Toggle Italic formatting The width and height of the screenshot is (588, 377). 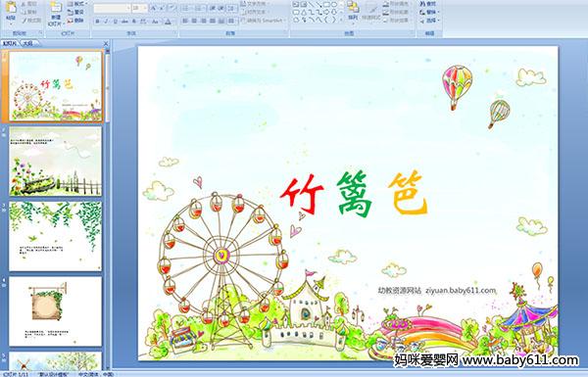pos(106,22)
